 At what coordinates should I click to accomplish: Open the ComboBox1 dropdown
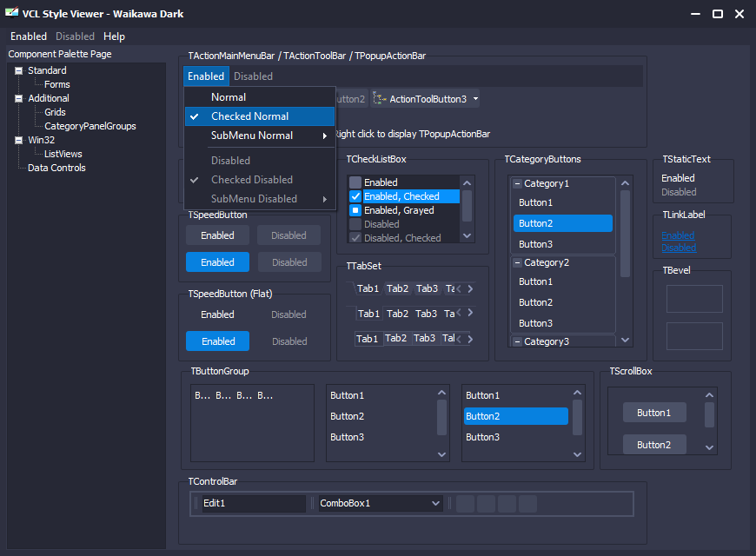click(x=435, y=503)
